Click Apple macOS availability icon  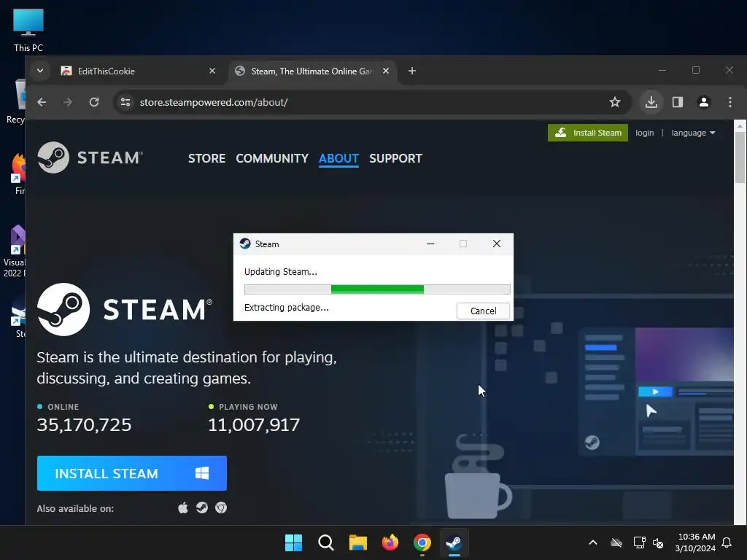pyautogui.click(x=183, y=507)
